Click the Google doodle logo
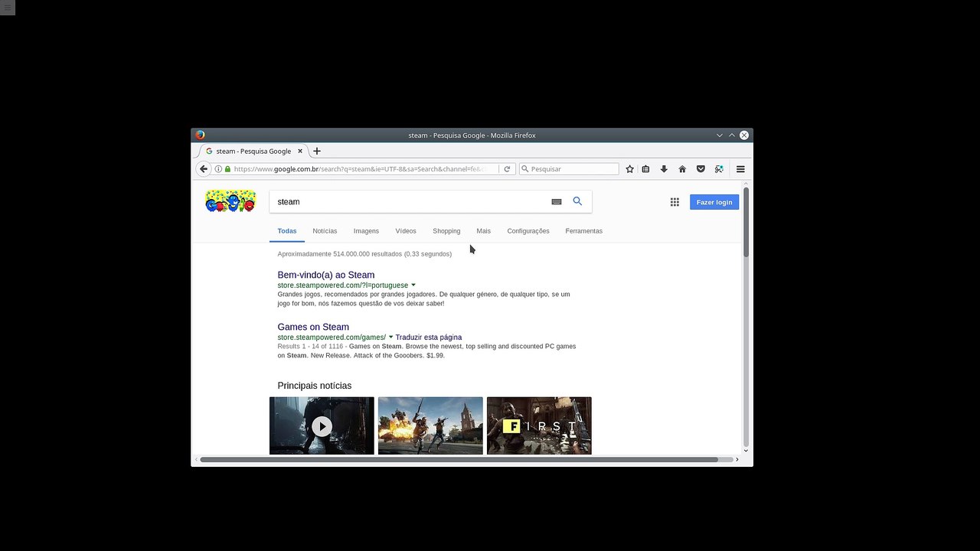The image size is (980, 551). [x=230, y=201]
